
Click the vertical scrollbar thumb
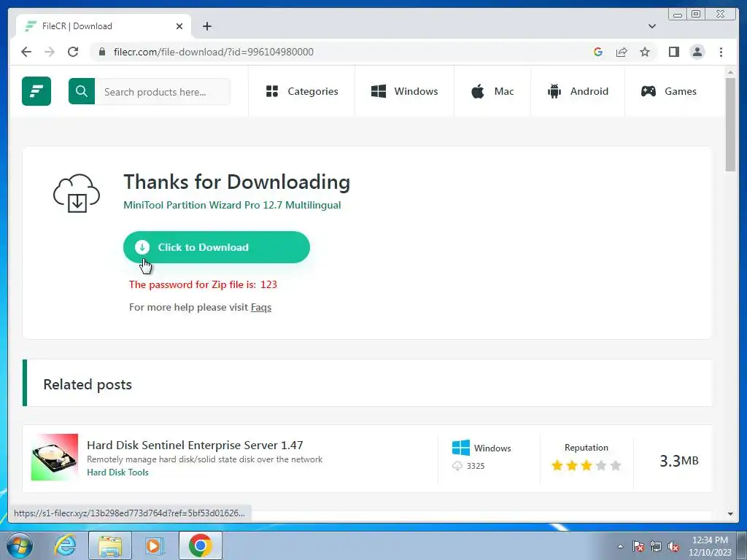730,124
